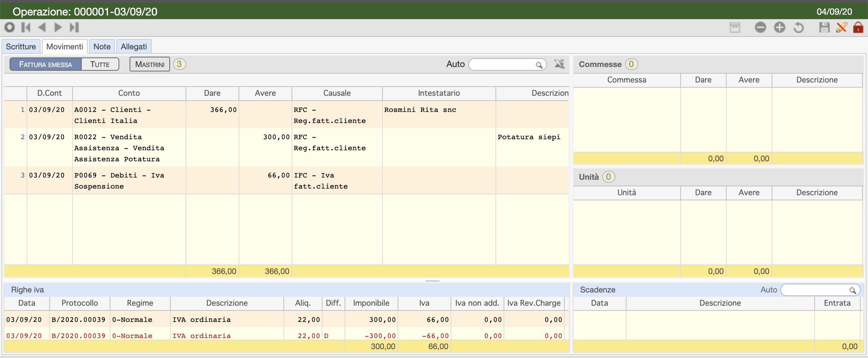
Task: Click the red padlock icon
Action: click(x=858, y=28)
